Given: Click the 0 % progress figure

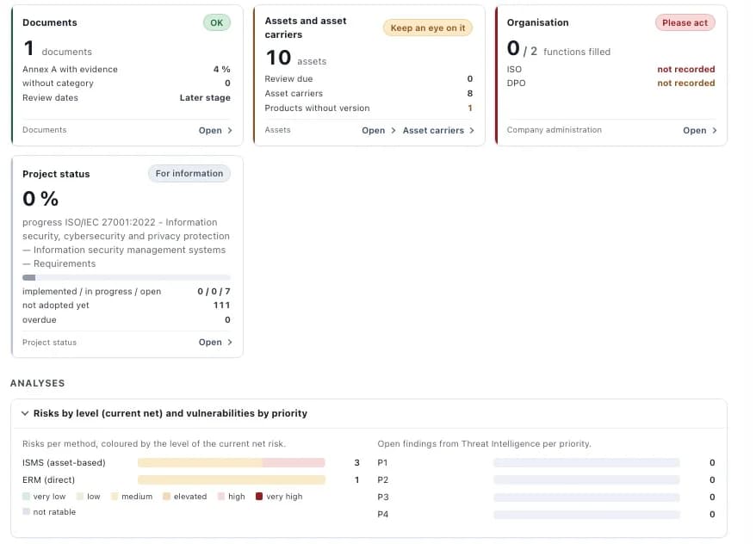Looking at the screenshot, I should click(x=40, y=199).
